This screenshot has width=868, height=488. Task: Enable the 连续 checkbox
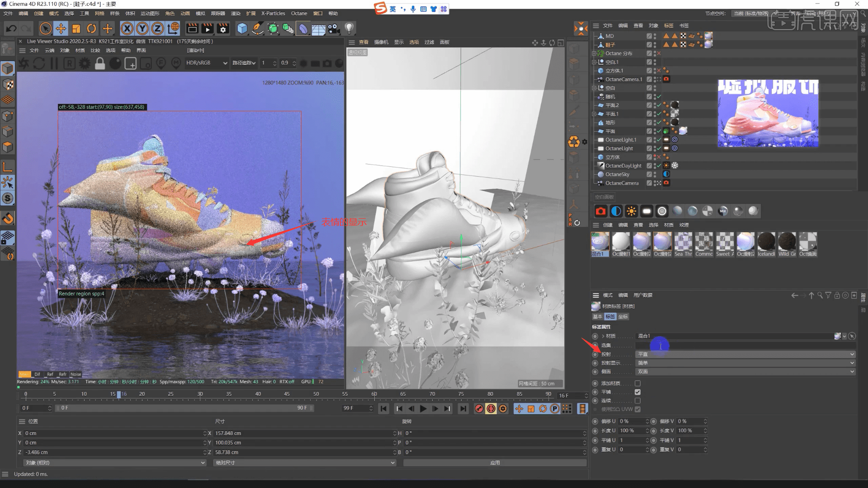point(638,400)
